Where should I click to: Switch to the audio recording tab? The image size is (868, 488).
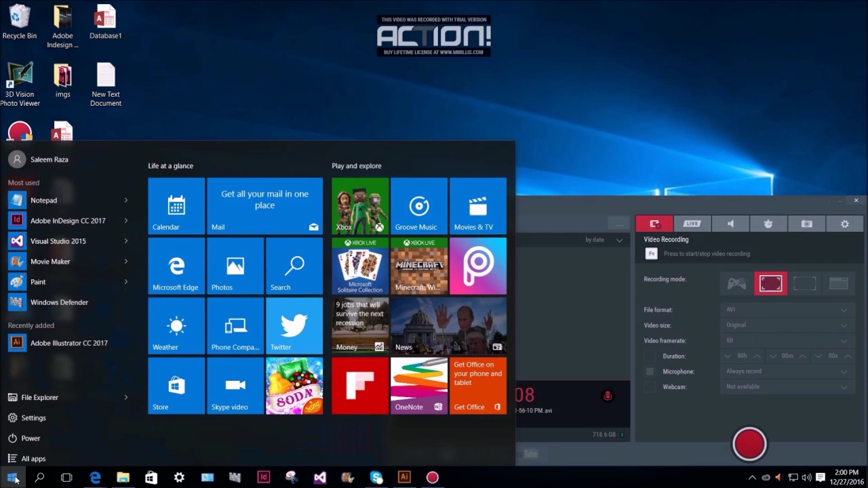(730, 224)
